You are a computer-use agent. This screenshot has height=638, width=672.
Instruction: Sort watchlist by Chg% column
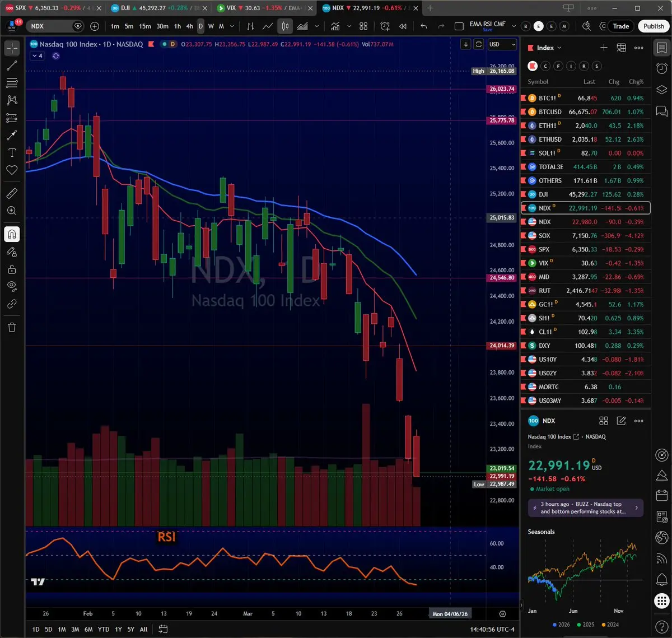click(636, 82)
